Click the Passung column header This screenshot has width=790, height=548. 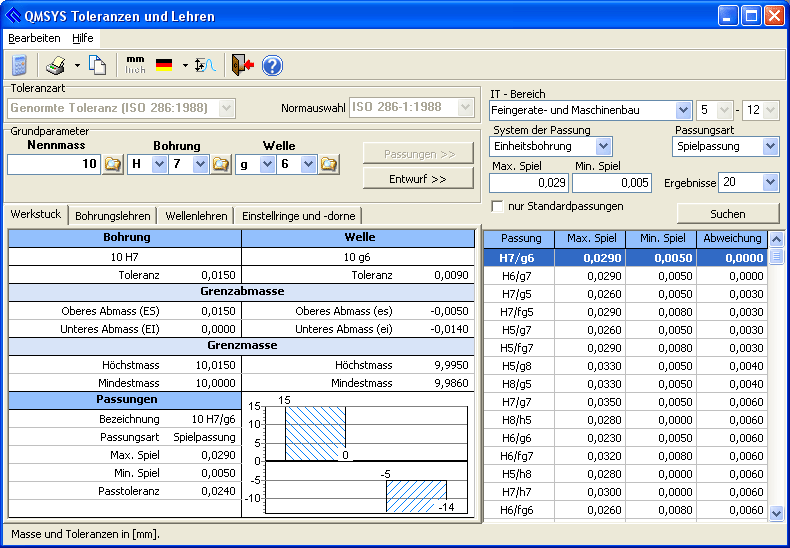coord(519,239)
